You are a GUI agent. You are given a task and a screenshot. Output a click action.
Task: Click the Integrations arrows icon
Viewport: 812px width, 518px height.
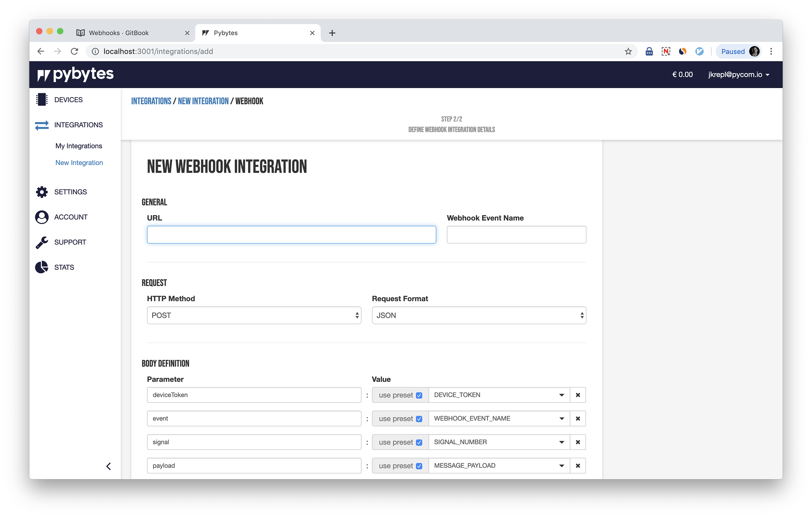[x=42, y=125]
